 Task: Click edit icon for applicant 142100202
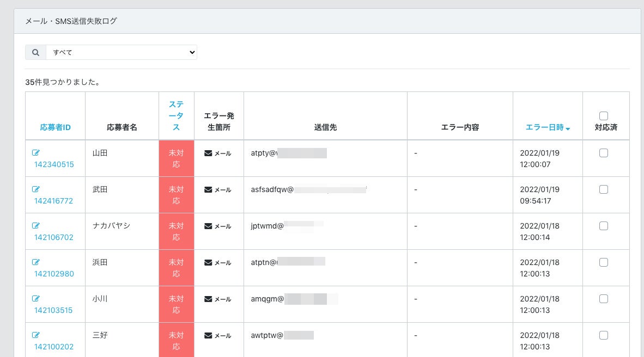tap(36, 335)
